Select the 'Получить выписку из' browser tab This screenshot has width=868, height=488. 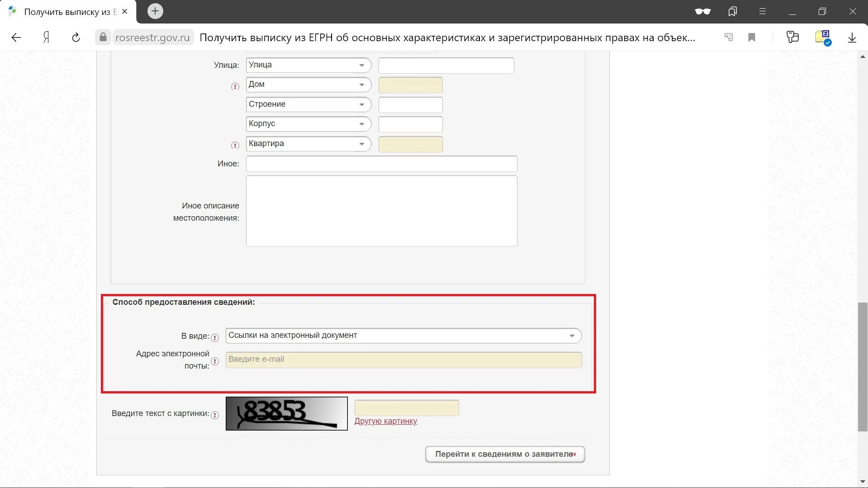[x=67, y=12]
